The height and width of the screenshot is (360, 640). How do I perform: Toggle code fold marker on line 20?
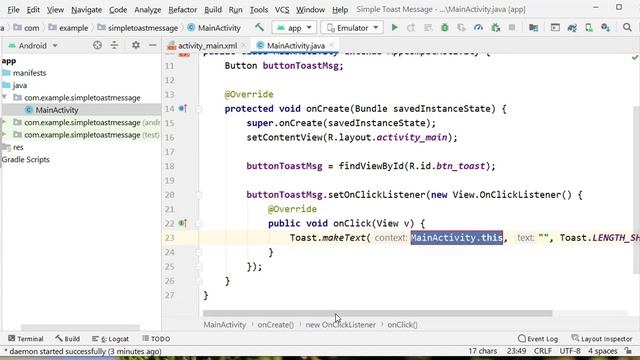[198, 195]
